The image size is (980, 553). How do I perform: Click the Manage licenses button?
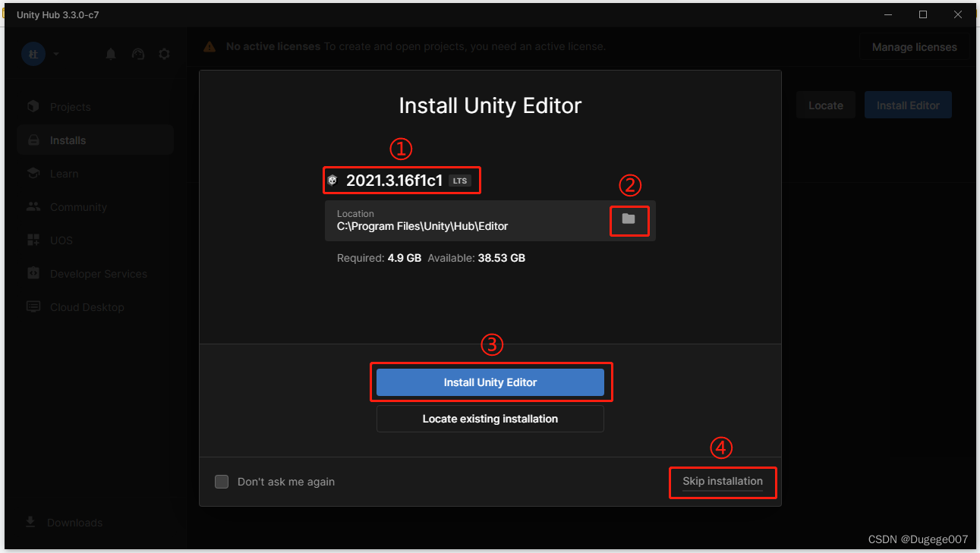(x=914, y=47)
